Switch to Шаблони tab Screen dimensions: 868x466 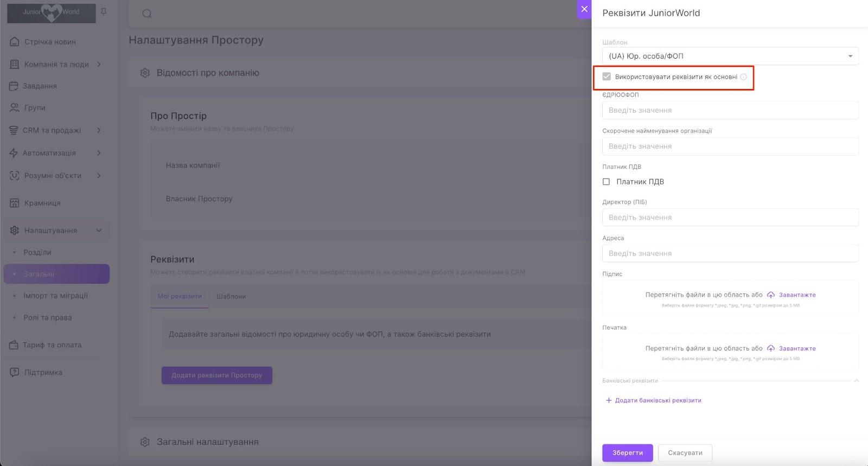pyautogui.click(x=231, y=296)
